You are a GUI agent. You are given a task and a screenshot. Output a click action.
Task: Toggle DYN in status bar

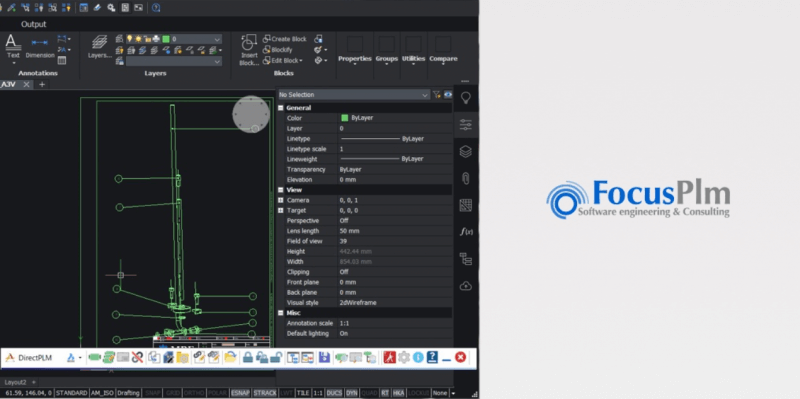(x=352, y=393)
